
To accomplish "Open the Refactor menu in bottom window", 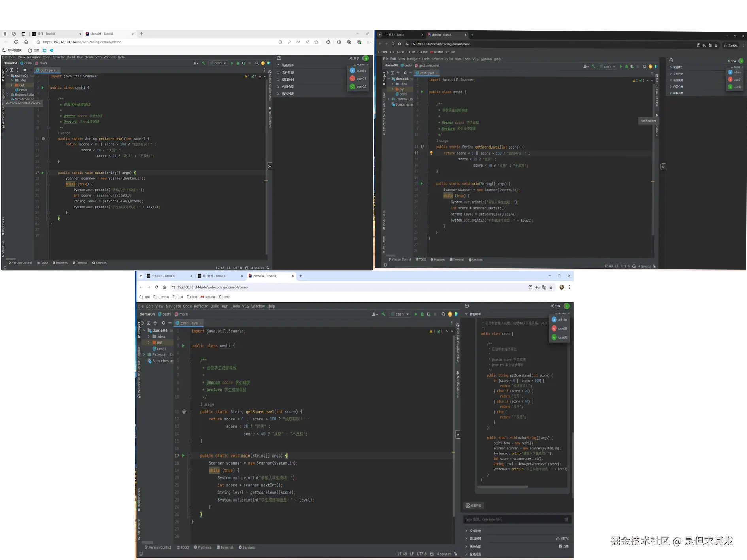I will pos(201,306).
